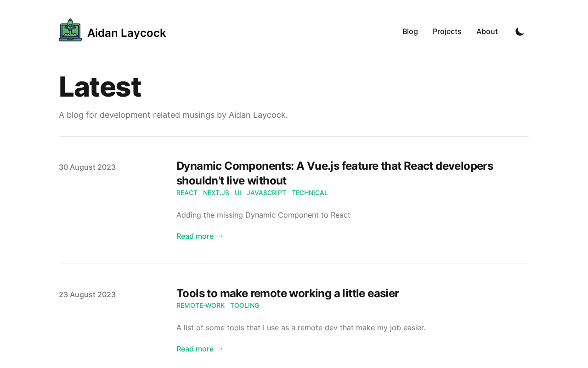
Task: Click the Aidan Laycock site title
Action: click(x=127, y=33)
